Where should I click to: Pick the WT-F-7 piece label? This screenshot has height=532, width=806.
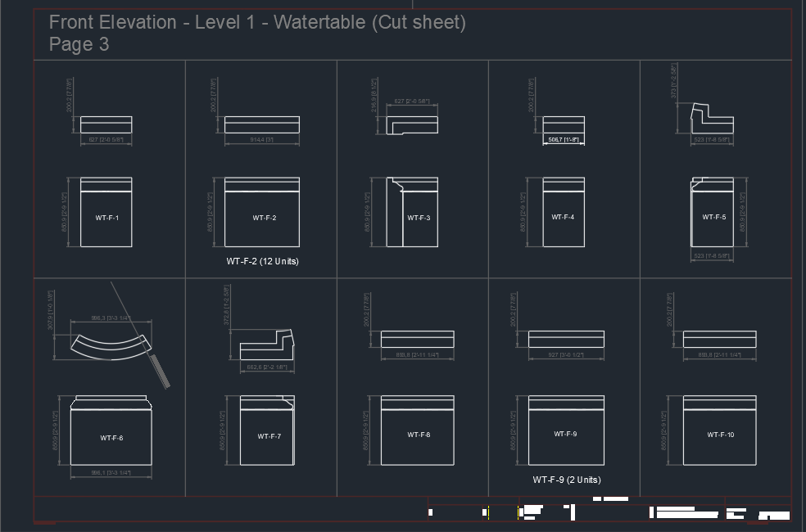click(269, 436)
